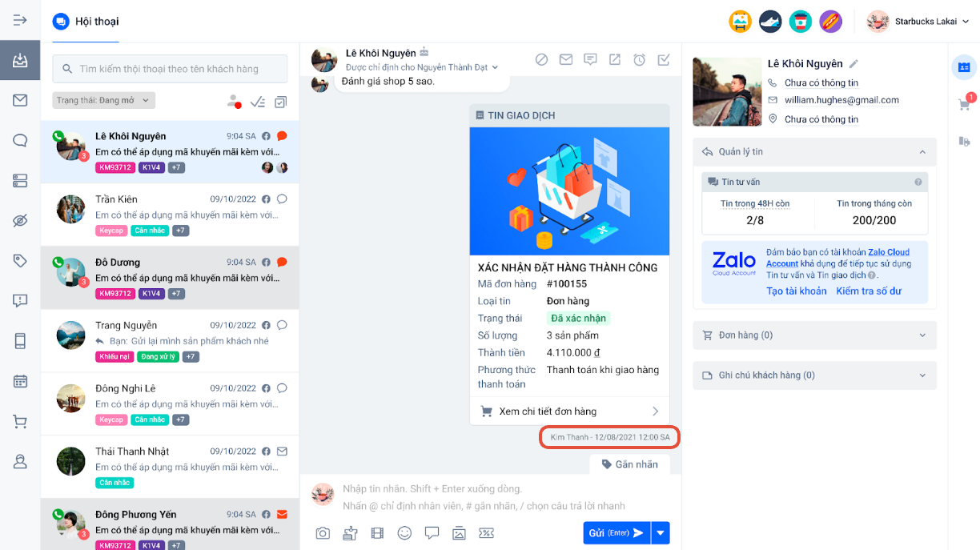Click the block conversation icon in chat header
This screenshot has width=980, height=550.
pos(542,59)
